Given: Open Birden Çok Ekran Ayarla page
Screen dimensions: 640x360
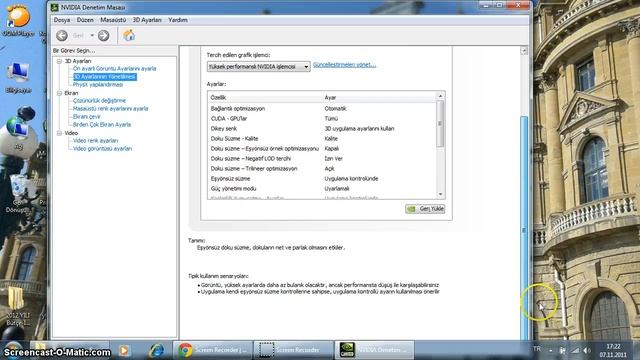Looking at the screenshot, I should click(x=102, y=124).
